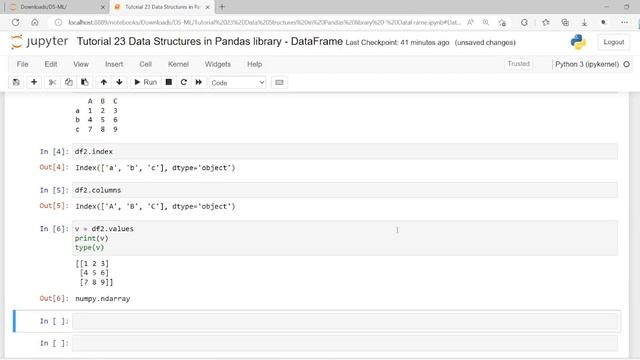Go to browser home page
The width and height of the screenshot is (640, 360).
coord(35,22)
